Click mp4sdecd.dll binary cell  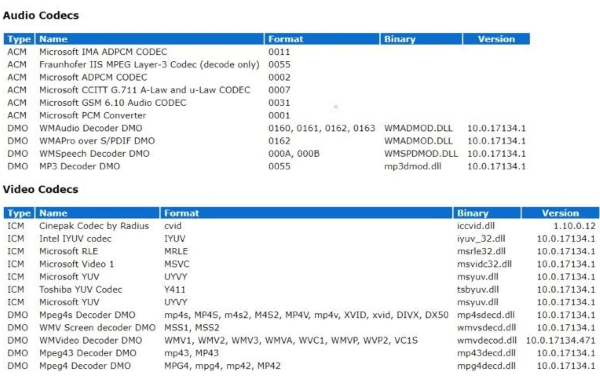tap(486, 315)
